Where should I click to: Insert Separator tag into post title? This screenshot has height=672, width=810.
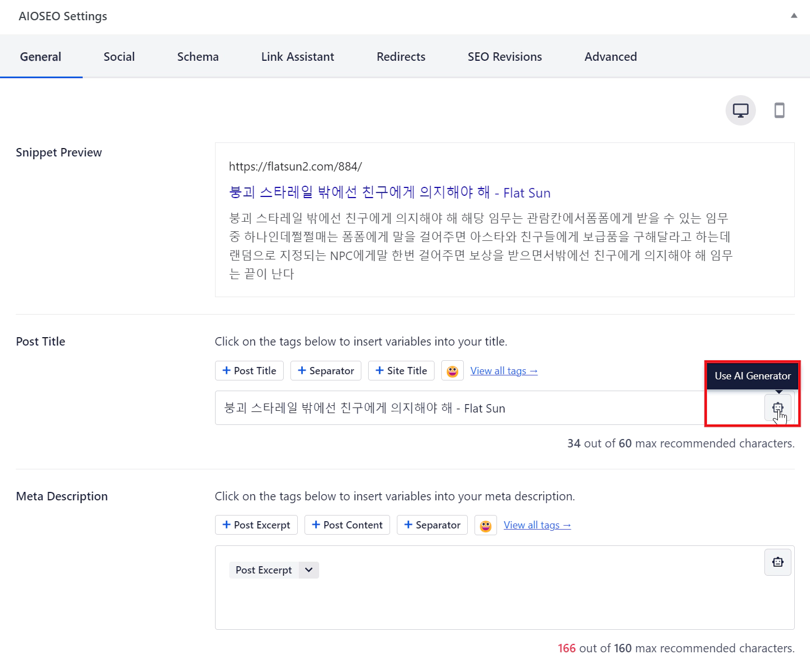(326, 371)
